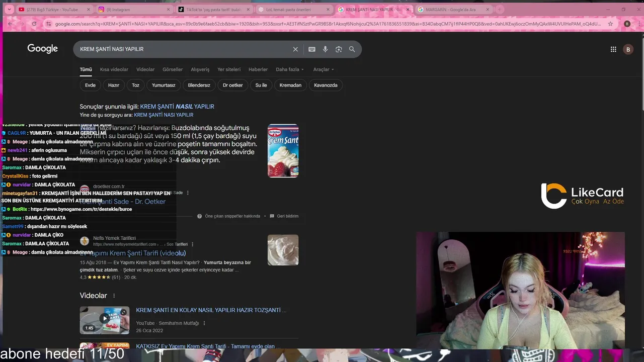This screenshot has height=362, width=644.
Task: Switch to the Tümü results tab
Action: point(86,69)
